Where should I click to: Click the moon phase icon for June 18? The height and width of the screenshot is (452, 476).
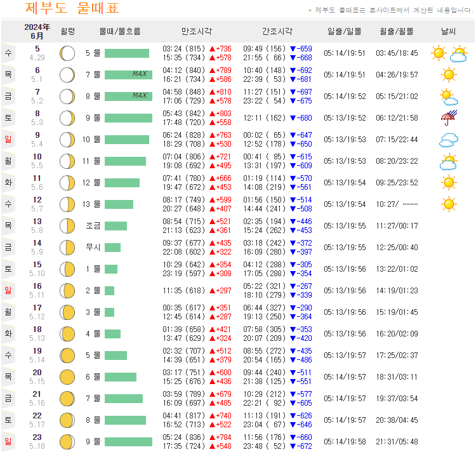click(67, 334)
